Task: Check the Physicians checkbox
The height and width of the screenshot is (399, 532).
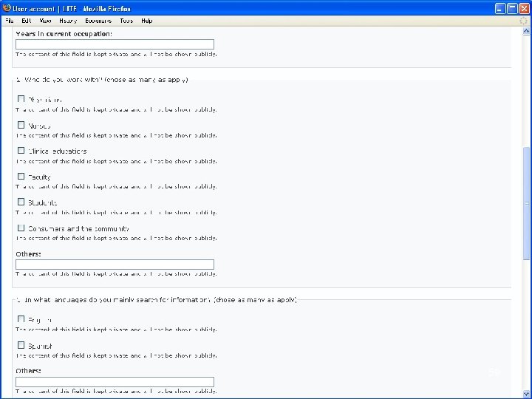Action: coord(21,99)
